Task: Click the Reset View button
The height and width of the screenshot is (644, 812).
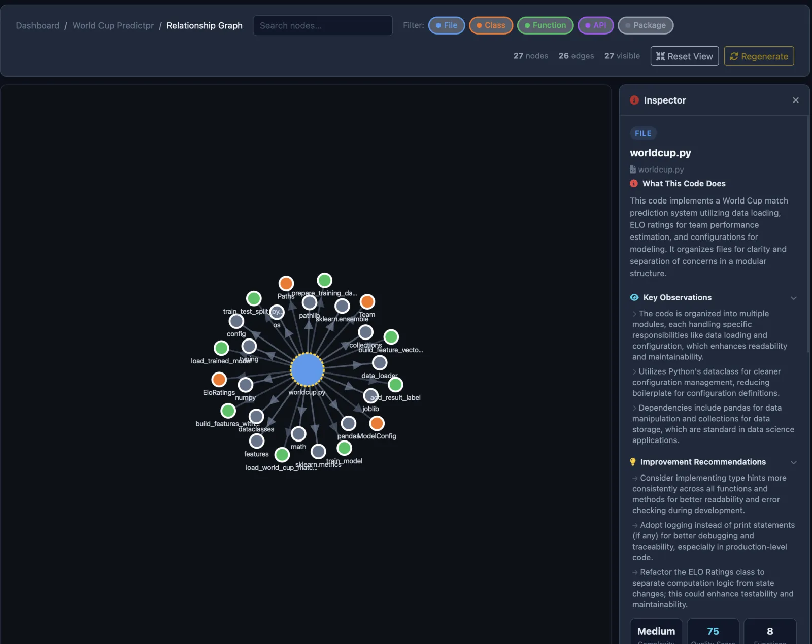Action: click(685, 56)
